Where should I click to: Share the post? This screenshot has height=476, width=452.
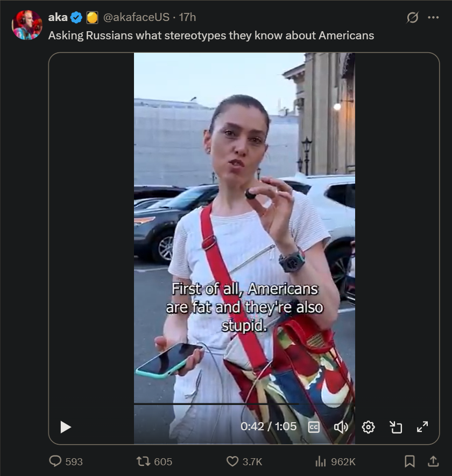click(x=433, y=461)
